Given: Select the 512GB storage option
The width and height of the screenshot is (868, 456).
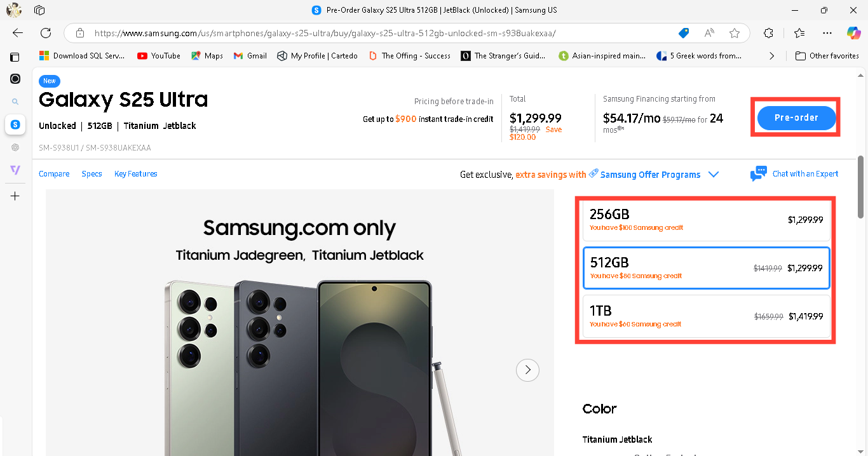Looking at the screenshot, I should click(706, 268).
